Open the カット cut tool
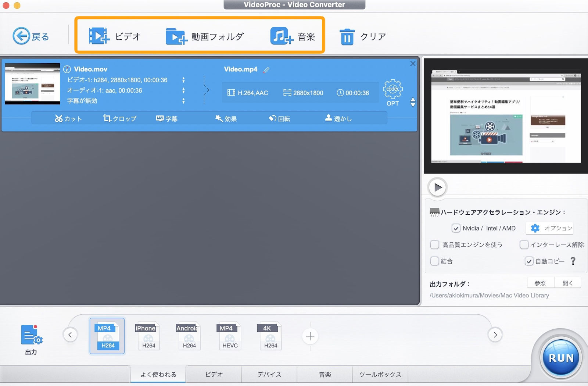Image resolution: width=588 pixels, height=386 pixels. coord(68,118)
